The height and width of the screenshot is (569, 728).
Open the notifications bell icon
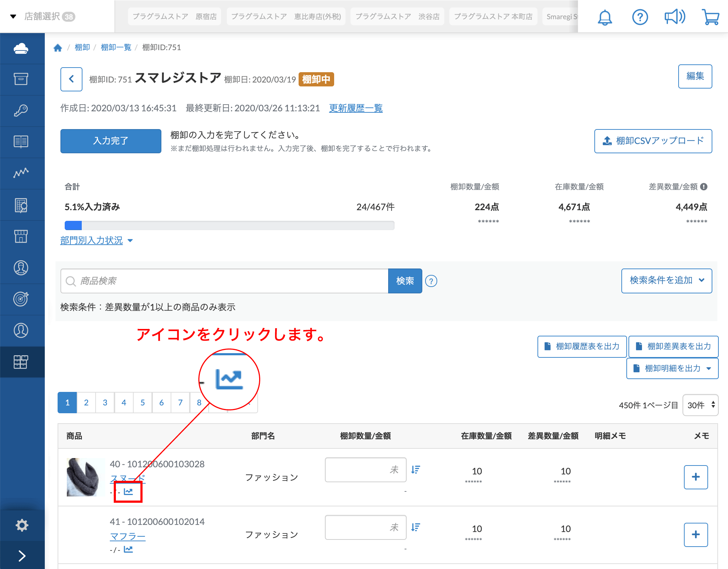605,17
